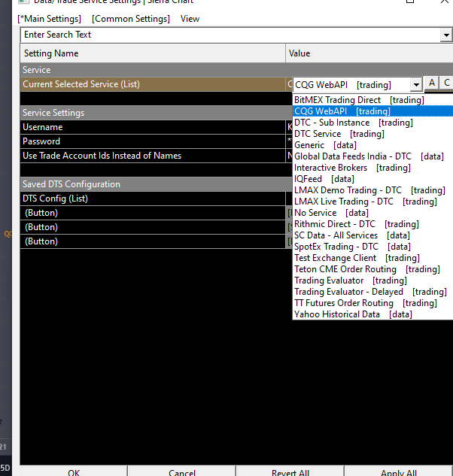453x476 pixels.
Task: Click the Enter Search Text field
Action: [x=230, y=35]
